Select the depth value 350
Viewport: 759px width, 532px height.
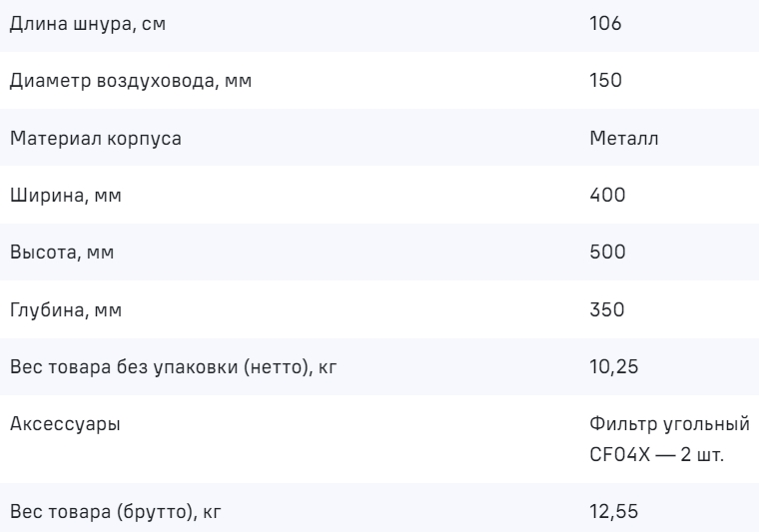tap(606, 309)
